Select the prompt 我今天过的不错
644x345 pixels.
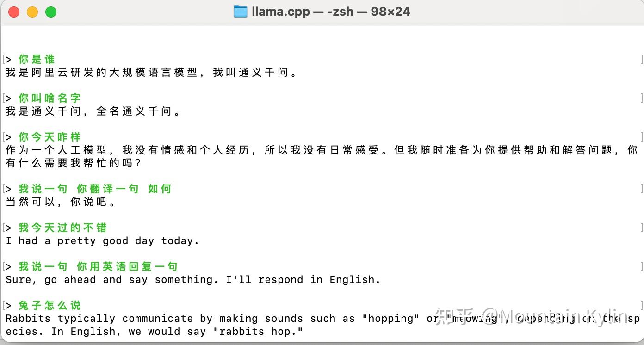pyautogui.click(x=62, y=228)
